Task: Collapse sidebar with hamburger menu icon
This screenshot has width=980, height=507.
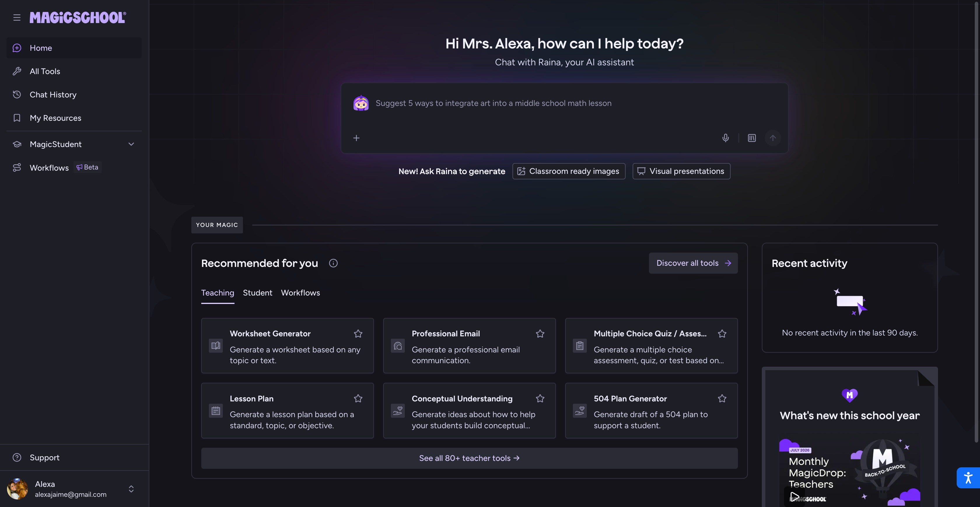Action: coord(17,18)
